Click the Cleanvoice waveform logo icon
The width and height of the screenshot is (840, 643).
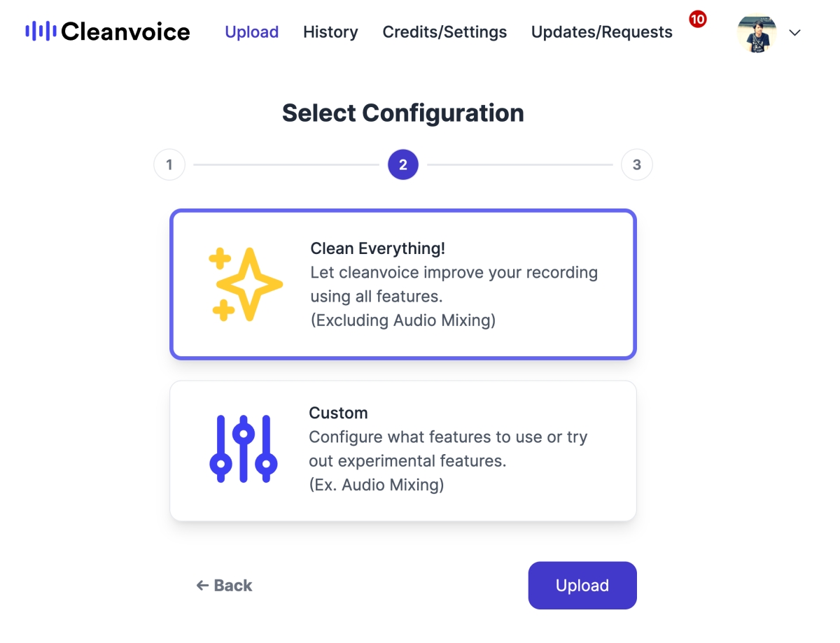click(x=41, y=31)
